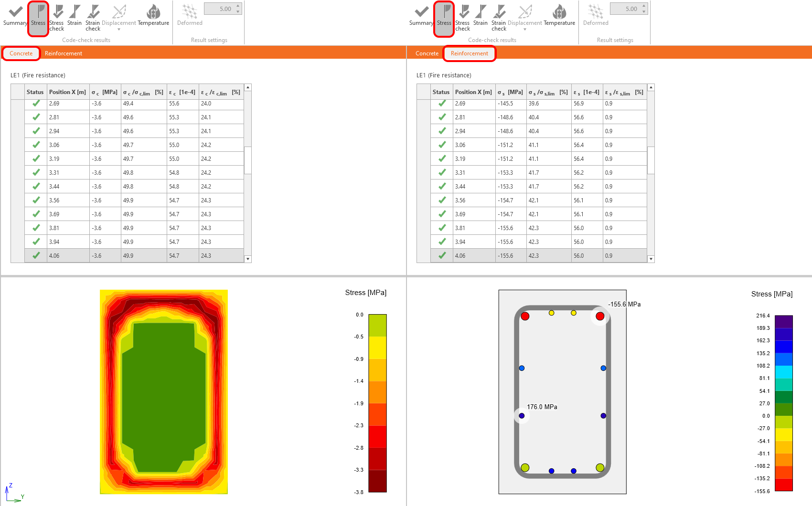This screenshot has height=506, width=812.
Task: Switch to the Reinforcement tab on left panel
Action: [63, 53]
